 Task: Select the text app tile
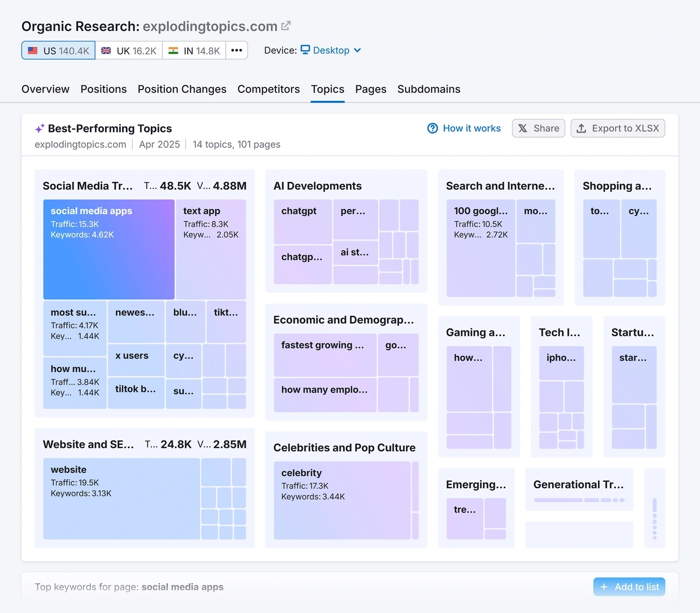[x=211, y=249]
